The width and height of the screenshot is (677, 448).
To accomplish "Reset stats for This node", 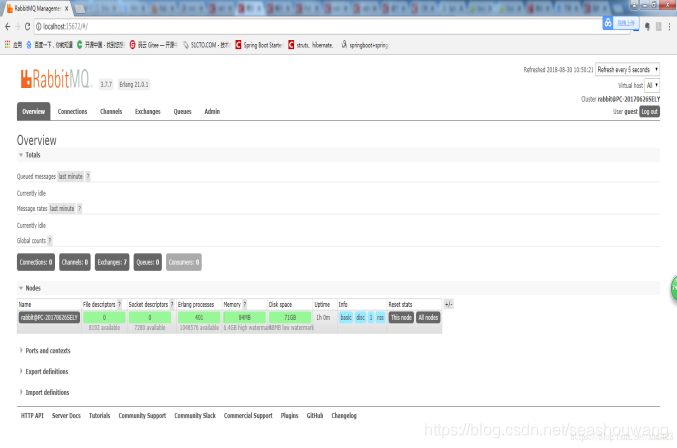I will click(401, 317).
